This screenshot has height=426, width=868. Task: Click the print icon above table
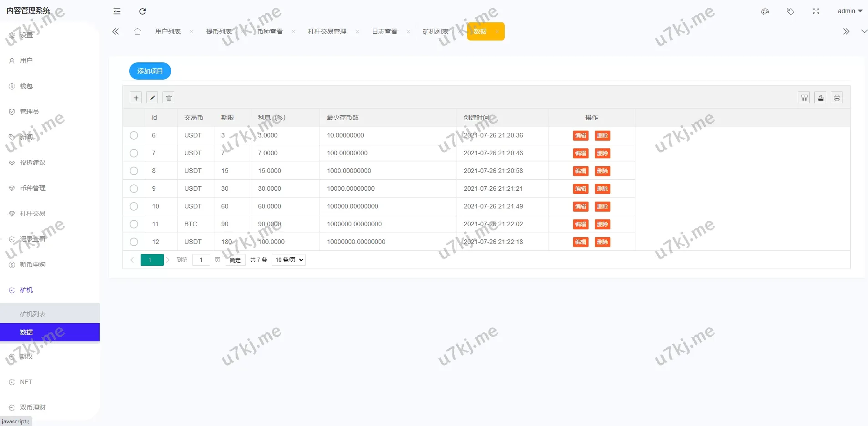pos(837,98)
